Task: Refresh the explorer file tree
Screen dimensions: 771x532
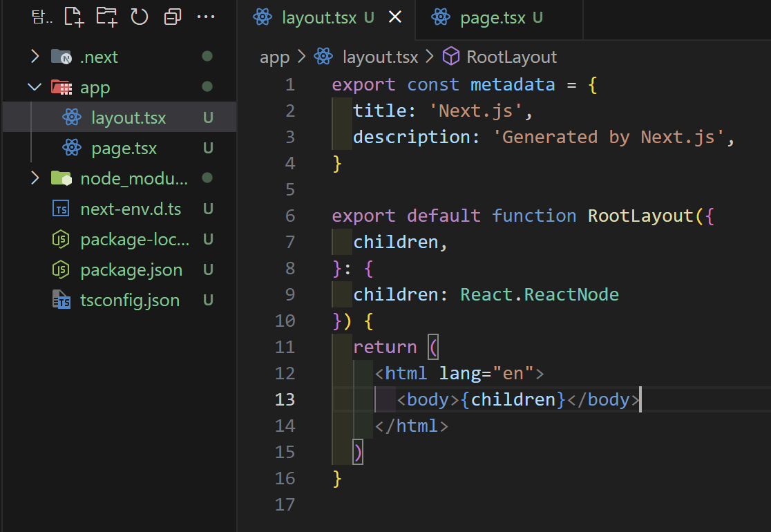Action: (x=139, y=17)
